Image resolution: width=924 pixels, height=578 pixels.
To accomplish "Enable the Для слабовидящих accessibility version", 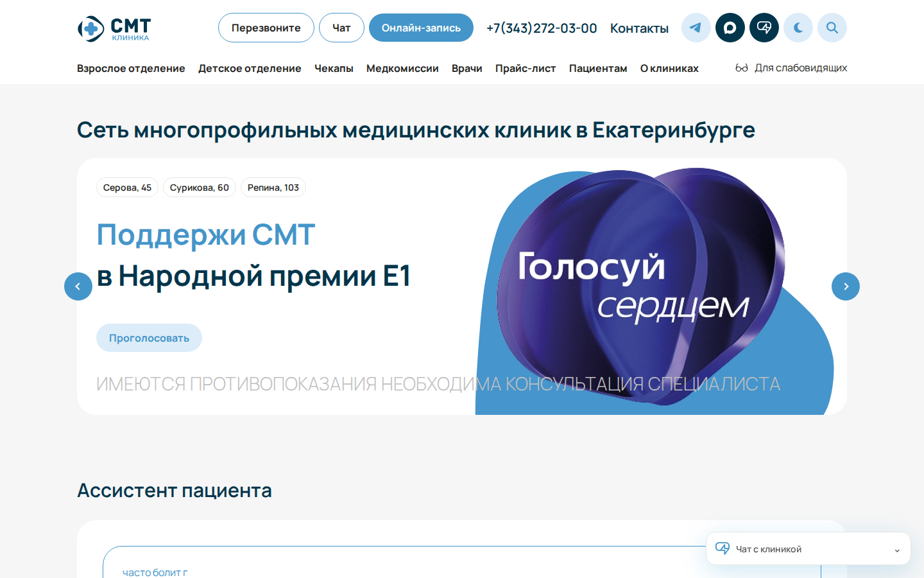I will 791,68.
